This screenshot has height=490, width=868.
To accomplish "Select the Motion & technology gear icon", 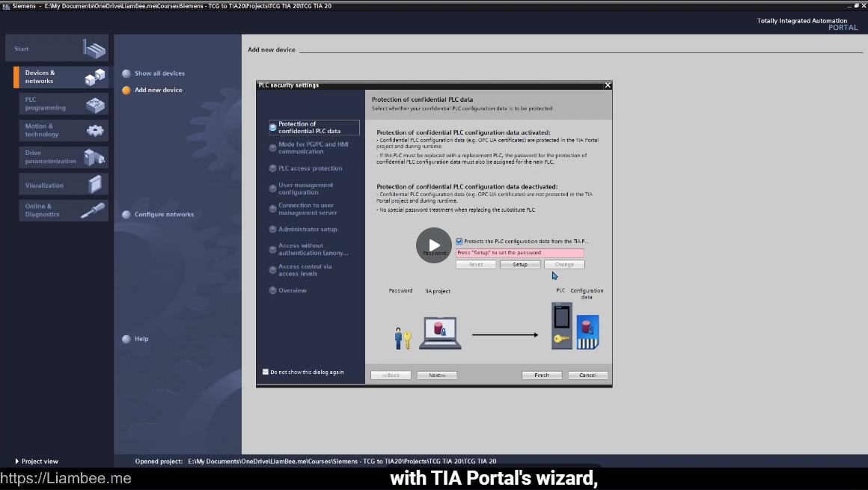I will [x=95, y=130].
